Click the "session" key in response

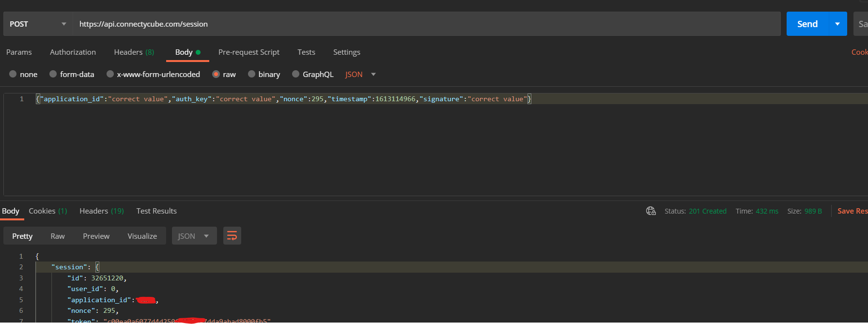click(69, 267)
